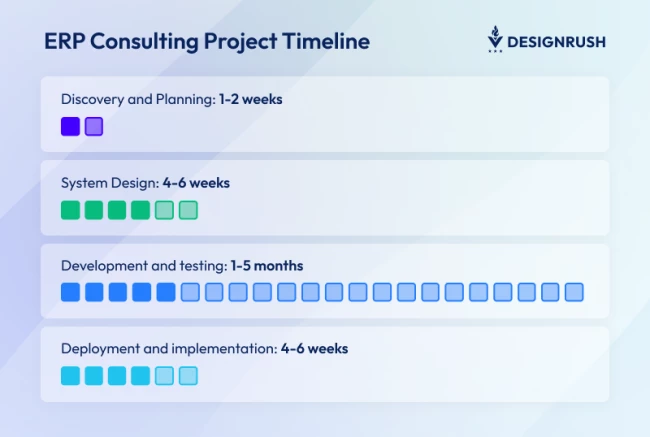Click the dark purple square under Discovery

pos(70,127)
